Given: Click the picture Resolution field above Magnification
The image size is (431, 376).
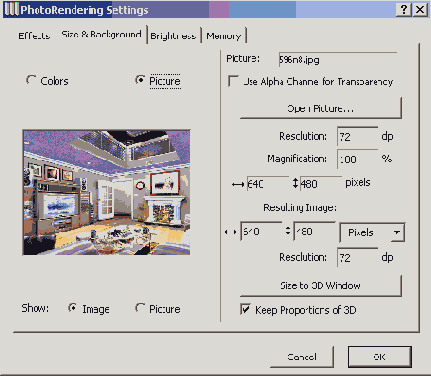Looking at the screenshot, I should [357, 136].
